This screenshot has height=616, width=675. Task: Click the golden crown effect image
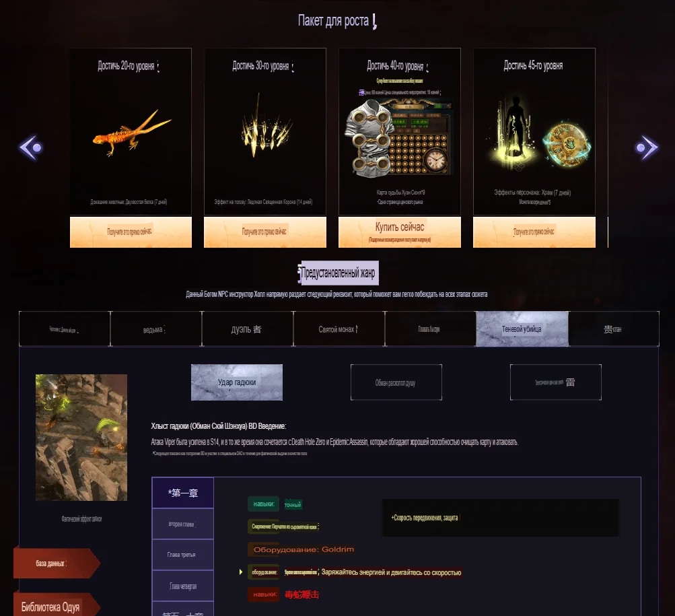(266, 126)
